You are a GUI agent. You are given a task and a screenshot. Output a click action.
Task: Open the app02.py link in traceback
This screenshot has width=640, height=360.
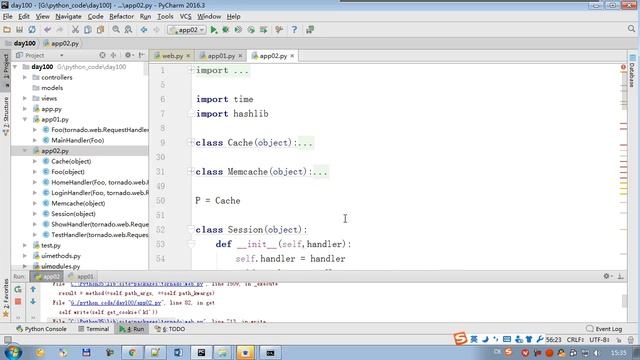pyautogui.click(x=116, y=303)
